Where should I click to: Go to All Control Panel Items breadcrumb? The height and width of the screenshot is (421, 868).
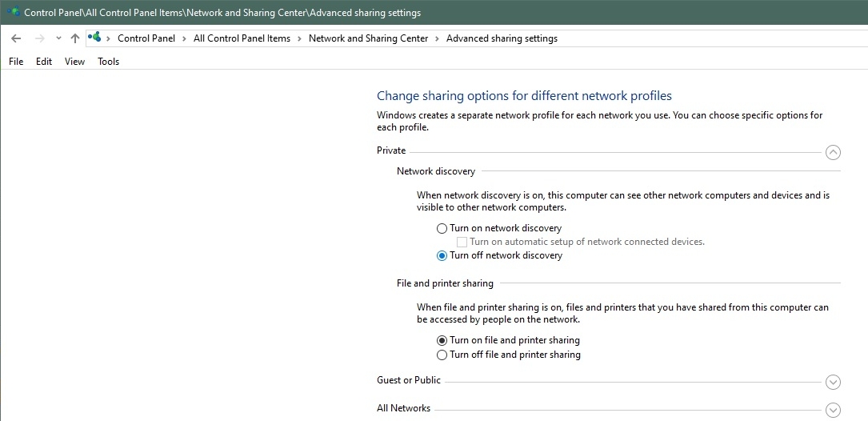(x=242, y=38)
